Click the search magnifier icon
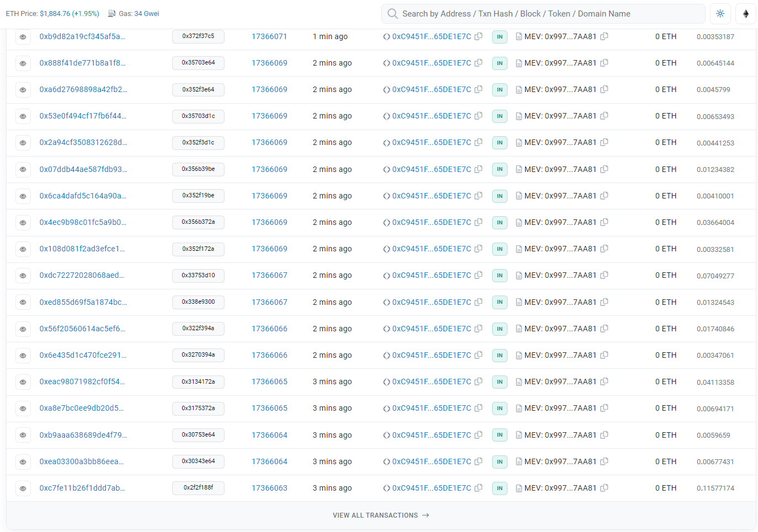The width and height of the screenshot is (758, 532). coord(392,13)
